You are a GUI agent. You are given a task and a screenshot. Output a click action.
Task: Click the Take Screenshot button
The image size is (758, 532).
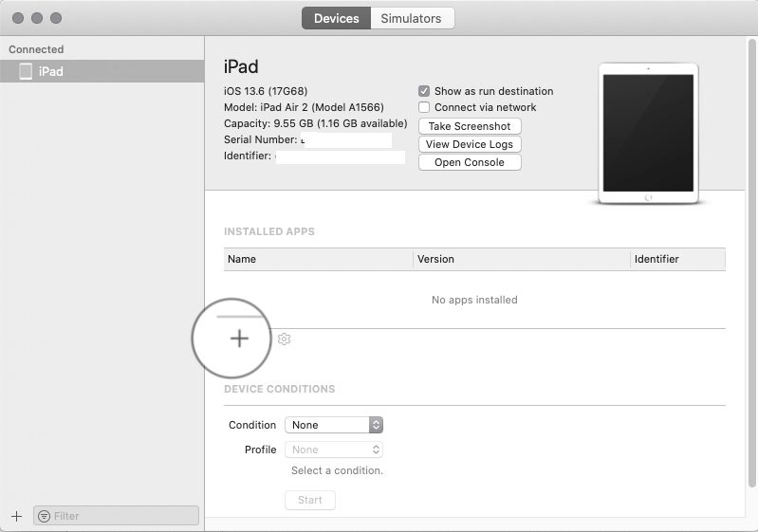pos(470,126)
